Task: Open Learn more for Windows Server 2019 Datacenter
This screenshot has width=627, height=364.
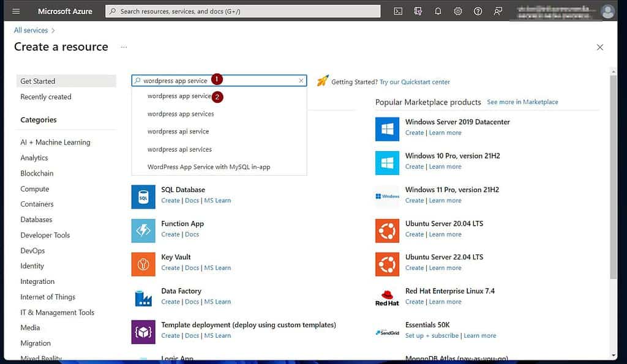Action: click(445, 133)
